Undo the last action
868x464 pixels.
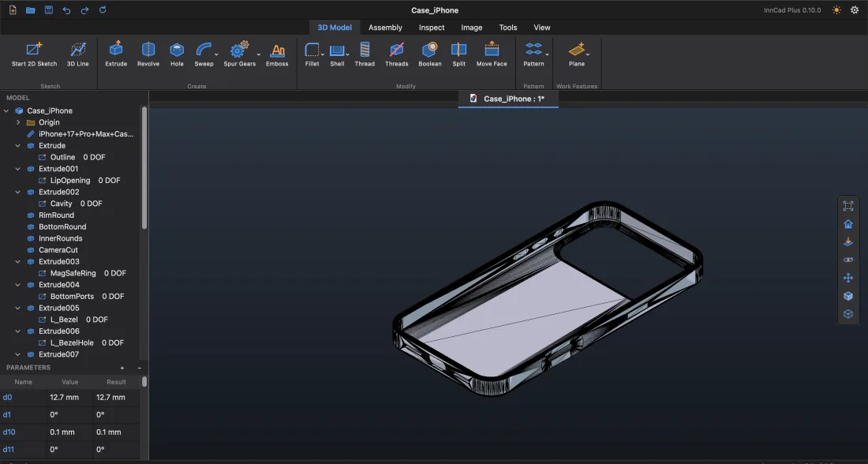click(66, 10)
